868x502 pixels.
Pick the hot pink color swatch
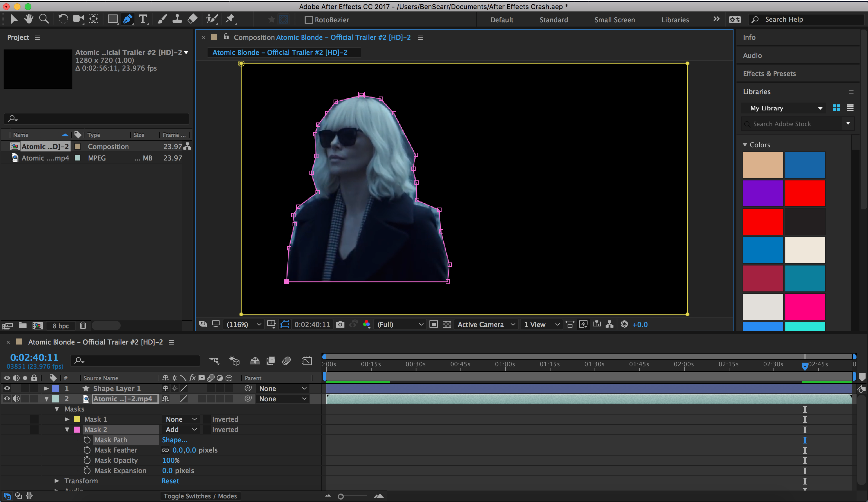(x=805, y=306)
